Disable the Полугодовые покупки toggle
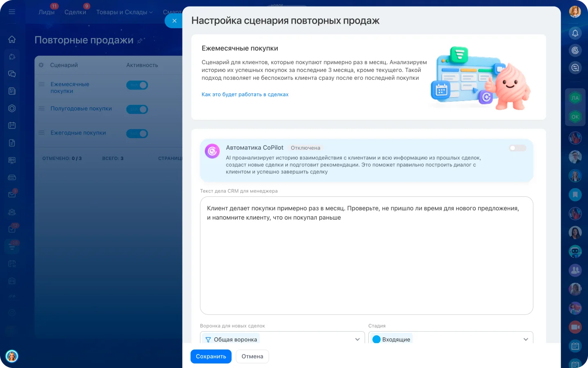This screenshot has width=588, height=368. tap(137, 109)
